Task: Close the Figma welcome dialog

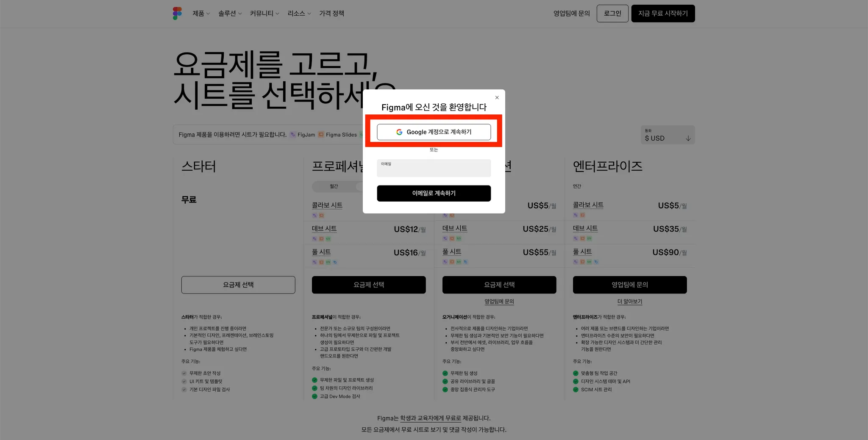Action: tap(497, 97)
